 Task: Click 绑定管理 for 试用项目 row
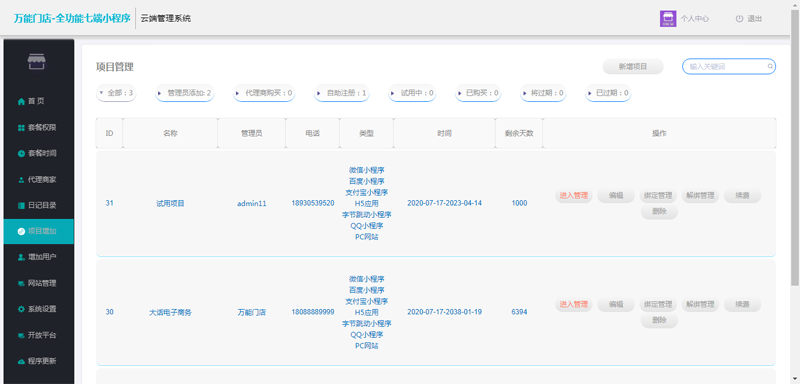pos(658,195)
